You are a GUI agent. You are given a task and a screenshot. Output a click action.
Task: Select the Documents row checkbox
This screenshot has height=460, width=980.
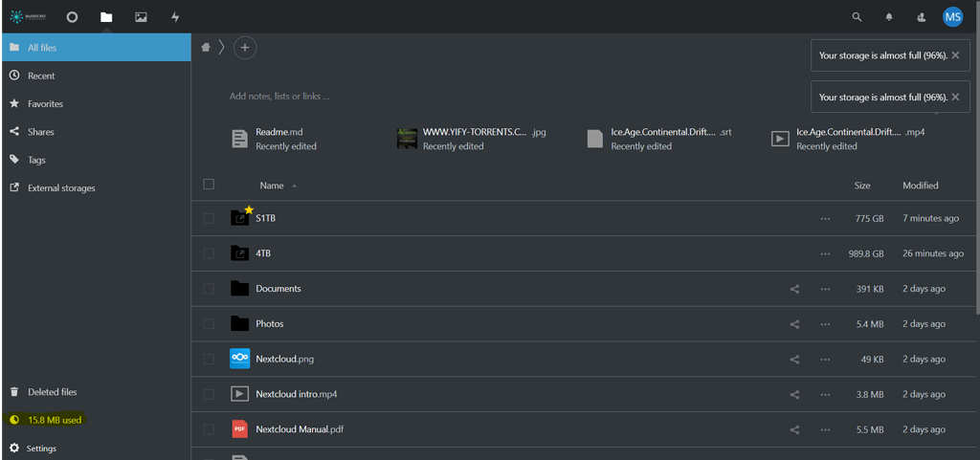point(209,289)
